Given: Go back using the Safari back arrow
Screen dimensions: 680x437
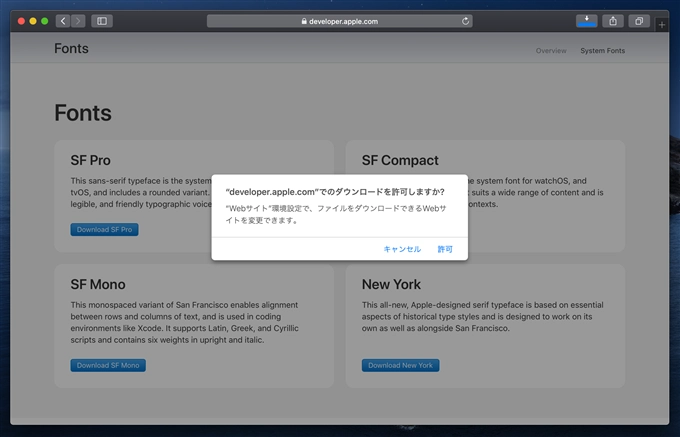Looking at the screenshot, I should [63, 21].
